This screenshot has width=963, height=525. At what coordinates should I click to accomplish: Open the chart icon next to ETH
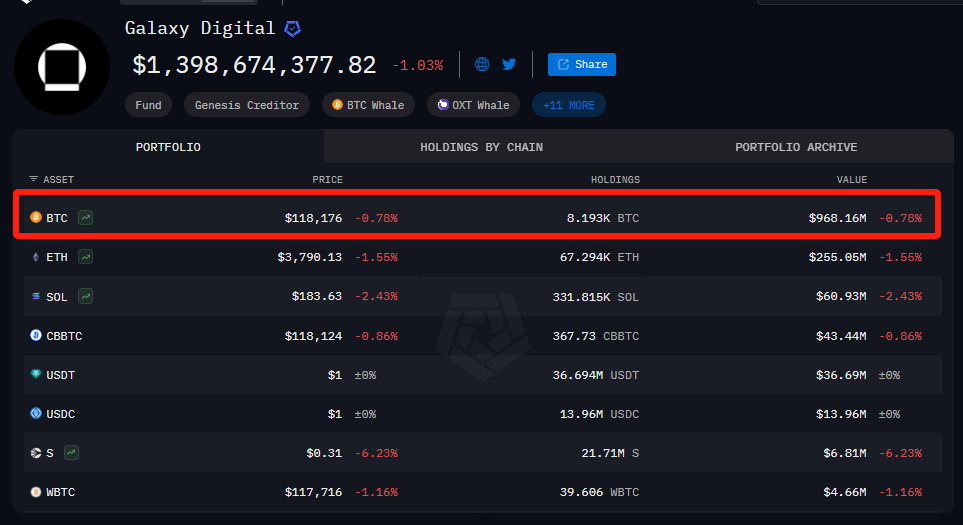[x=85, y=257]
